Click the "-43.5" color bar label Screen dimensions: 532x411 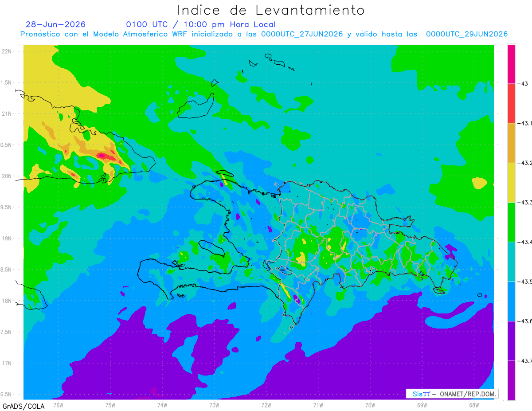point(525,282)
